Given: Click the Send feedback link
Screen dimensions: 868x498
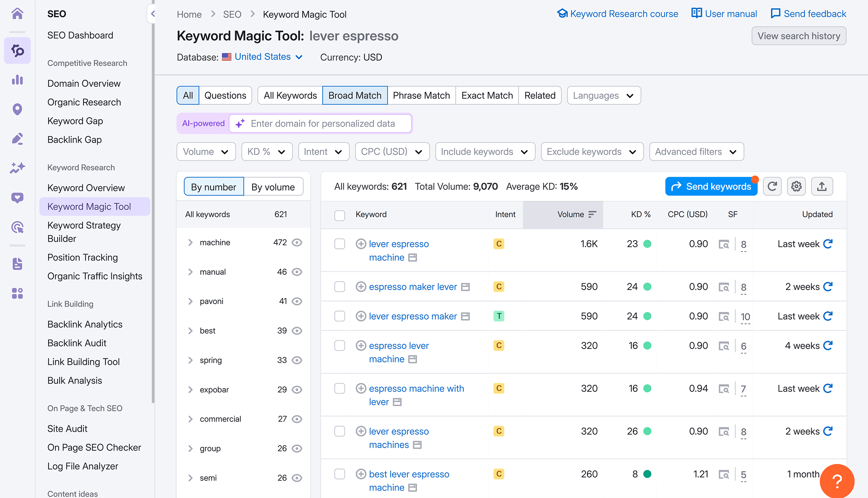Looking at the screenshot, I should tap(809, 14).
